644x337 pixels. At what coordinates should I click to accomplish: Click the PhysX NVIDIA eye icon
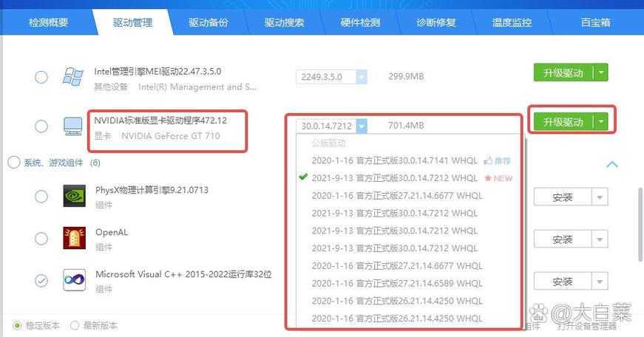75,196
